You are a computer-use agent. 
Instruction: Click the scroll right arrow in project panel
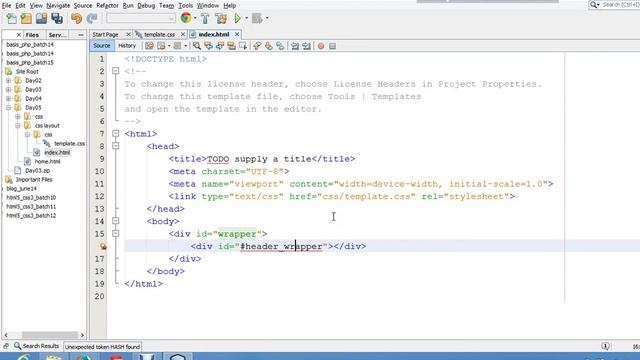(x=82, y=335)
